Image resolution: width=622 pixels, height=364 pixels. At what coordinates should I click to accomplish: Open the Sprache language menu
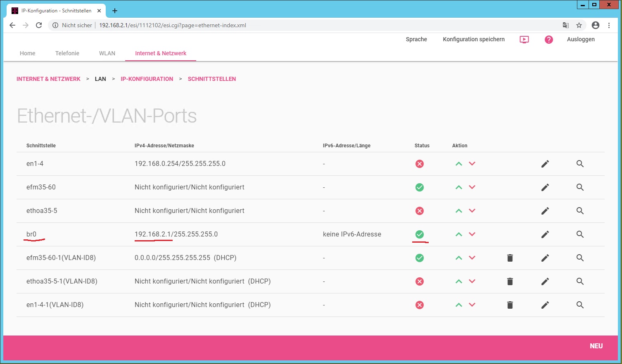click(416, 39)
